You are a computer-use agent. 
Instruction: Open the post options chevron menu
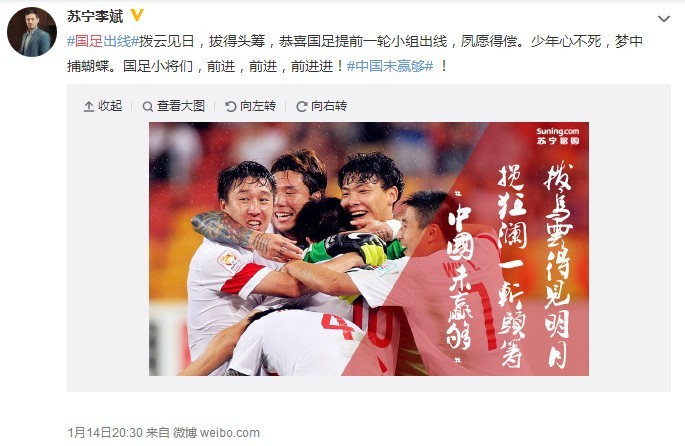(x=664, y=18)
